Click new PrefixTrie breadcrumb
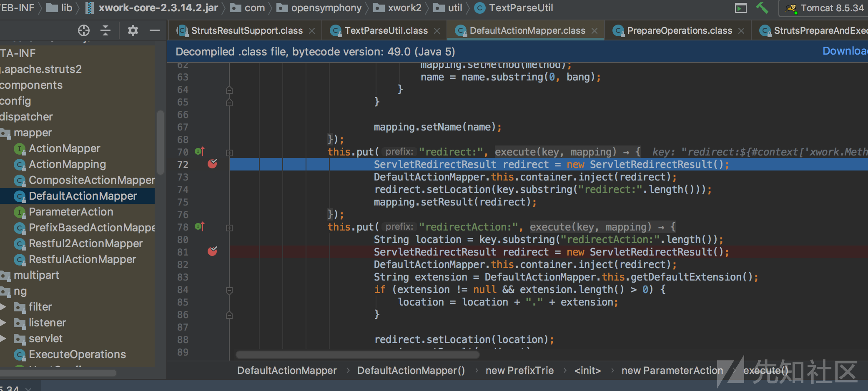Screen dimensions: 868x391 519,370
